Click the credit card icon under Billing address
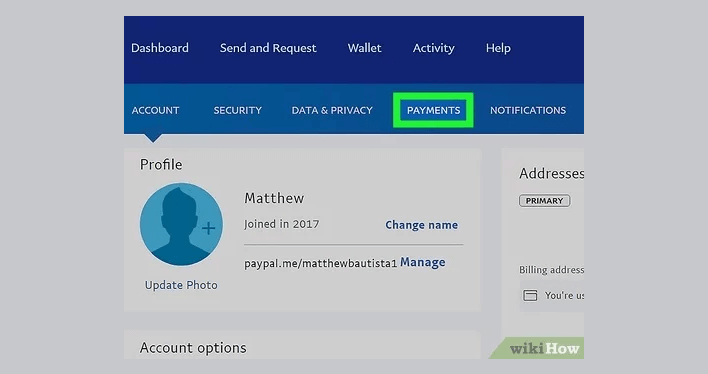 pos(530,295)
